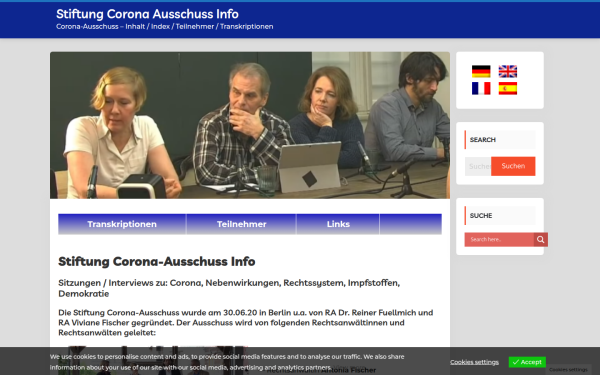
Task: Pick the Spanish flag language
Action: pos(508,88)
